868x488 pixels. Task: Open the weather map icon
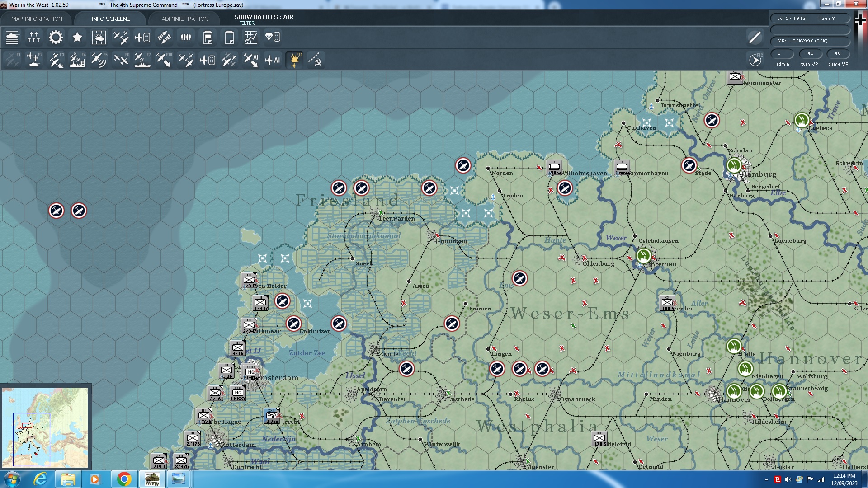pos(99,38)
